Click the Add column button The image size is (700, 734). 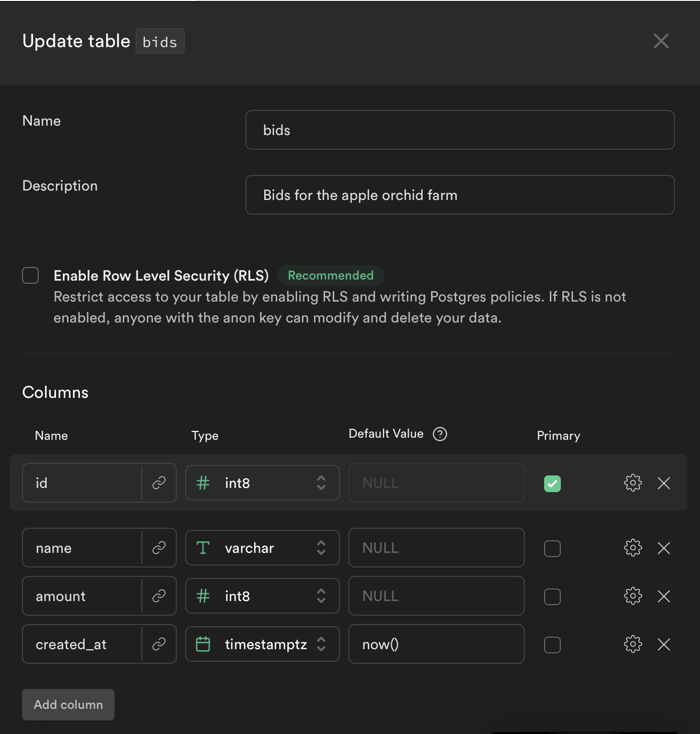pyautogui.click(x=68, y=705)
